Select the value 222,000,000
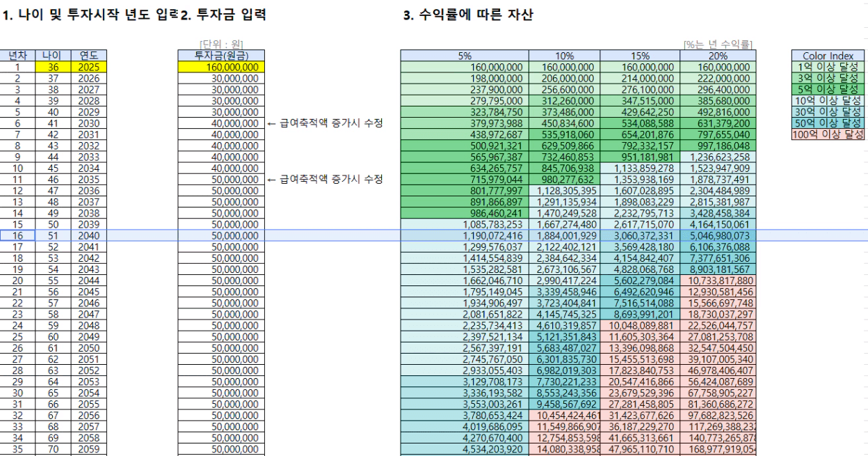Image resolution: width=868 pixels, height=456 pixels. pos(718,79)
